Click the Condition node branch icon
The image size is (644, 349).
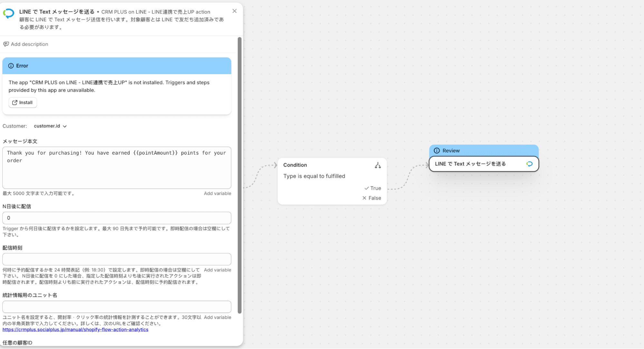point(378,165)
